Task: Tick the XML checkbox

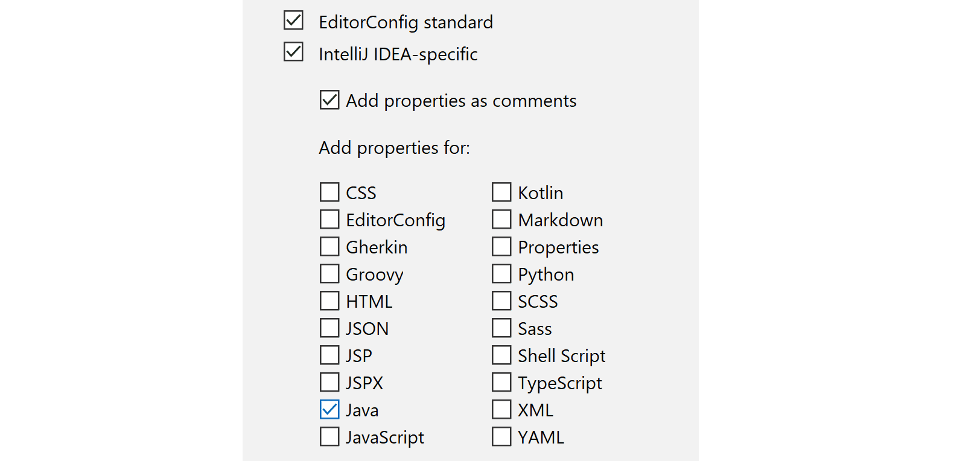Action: click(501, 410)
